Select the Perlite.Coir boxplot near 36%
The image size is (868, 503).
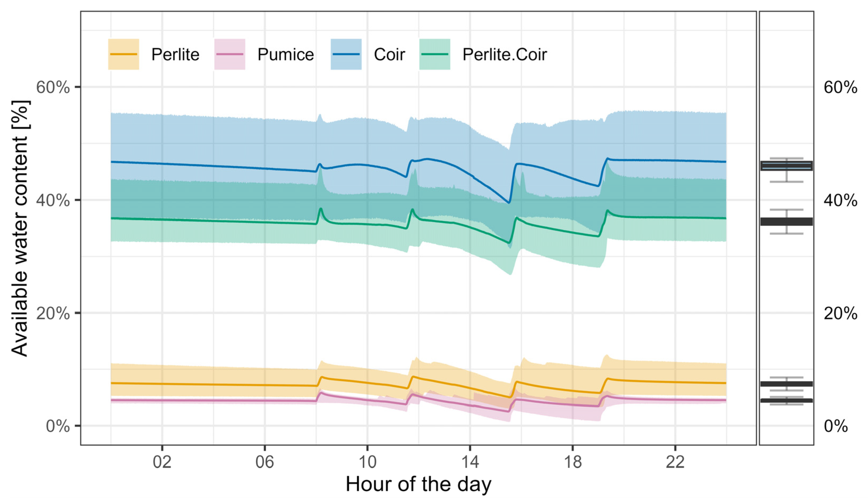786,221
